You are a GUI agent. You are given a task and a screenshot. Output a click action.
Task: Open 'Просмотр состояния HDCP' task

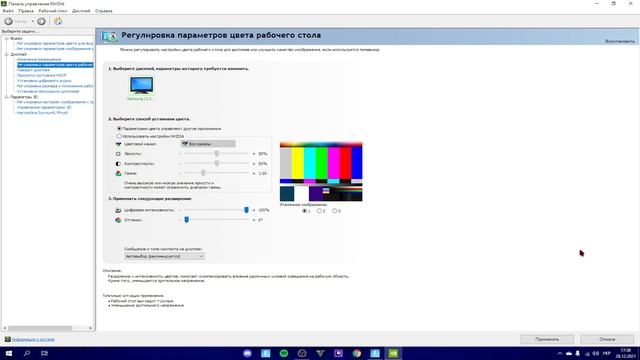tap(41, 76)
